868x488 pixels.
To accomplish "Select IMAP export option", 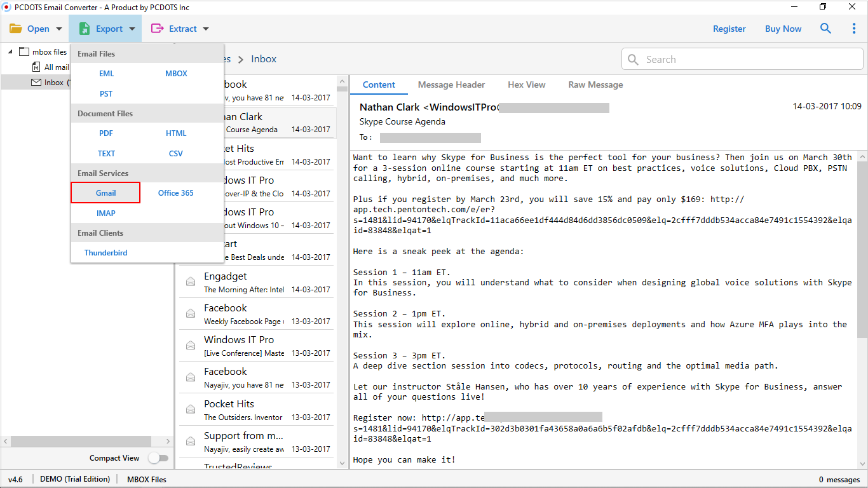I will coord(106,213).
